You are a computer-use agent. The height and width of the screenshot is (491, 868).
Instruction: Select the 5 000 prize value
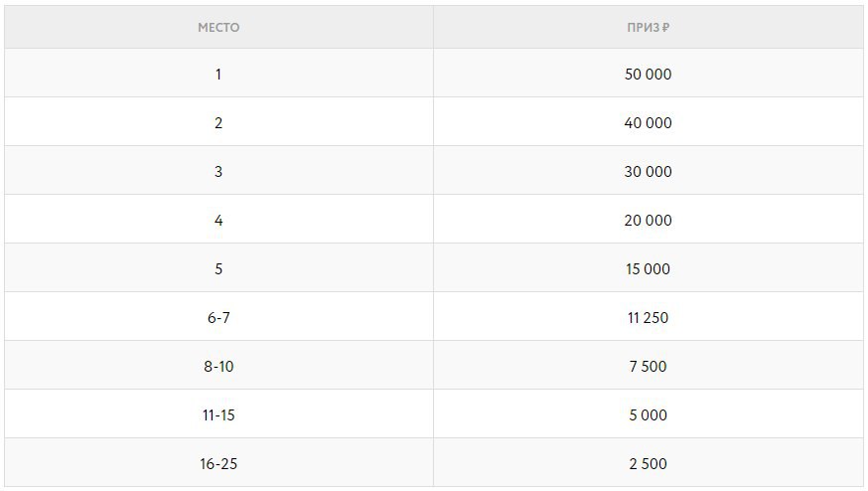pos(648,415)
